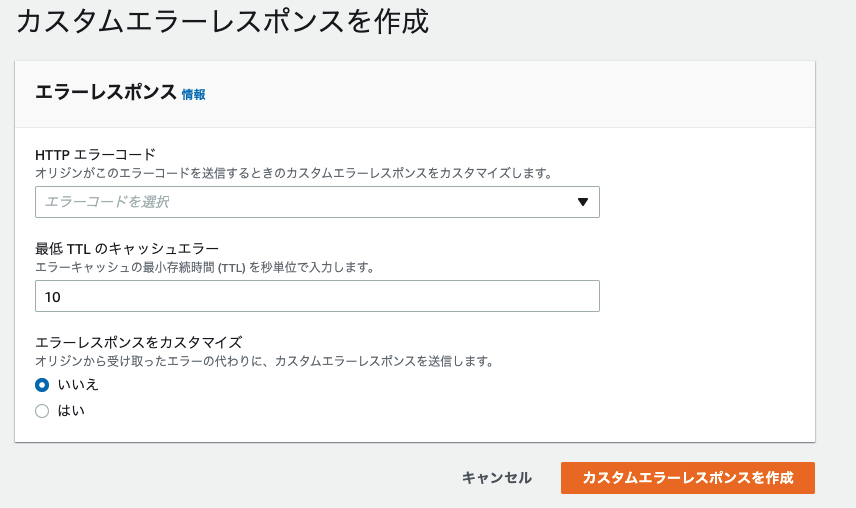The width and height of the screenshot is (856, 508).
Task: Click the はい option label text
Action: pos(72,411)
